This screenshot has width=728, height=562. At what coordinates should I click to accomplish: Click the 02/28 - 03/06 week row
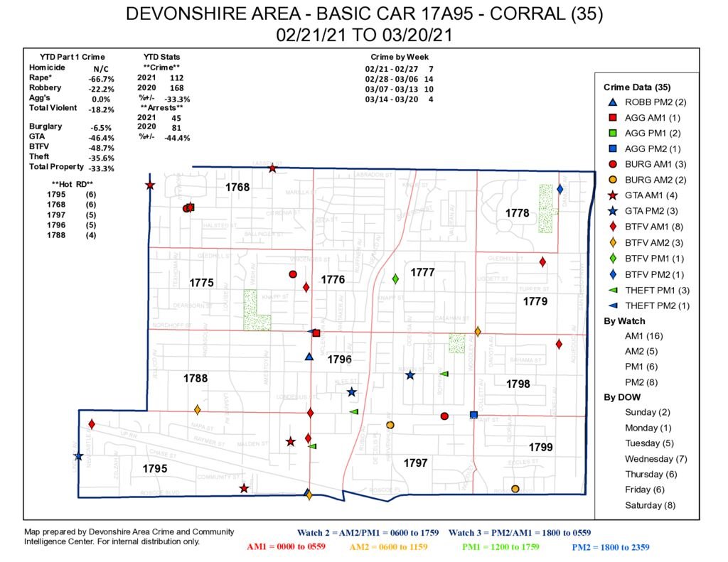(x=398, y=79)
